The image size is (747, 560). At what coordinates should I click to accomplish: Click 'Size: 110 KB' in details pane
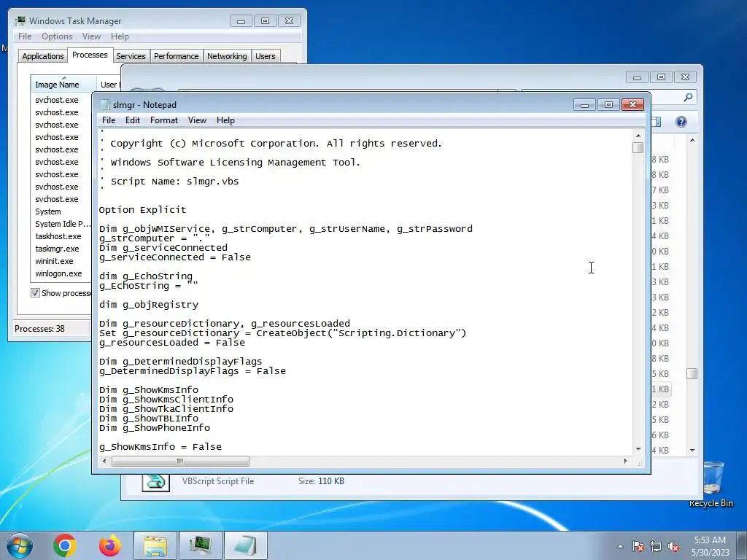coord(321,481)
